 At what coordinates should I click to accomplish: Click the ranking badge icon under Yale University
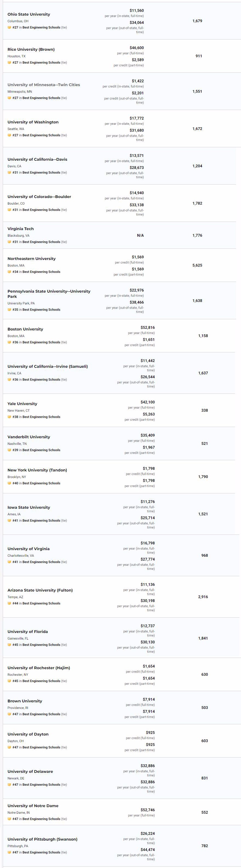pos(9,417)
